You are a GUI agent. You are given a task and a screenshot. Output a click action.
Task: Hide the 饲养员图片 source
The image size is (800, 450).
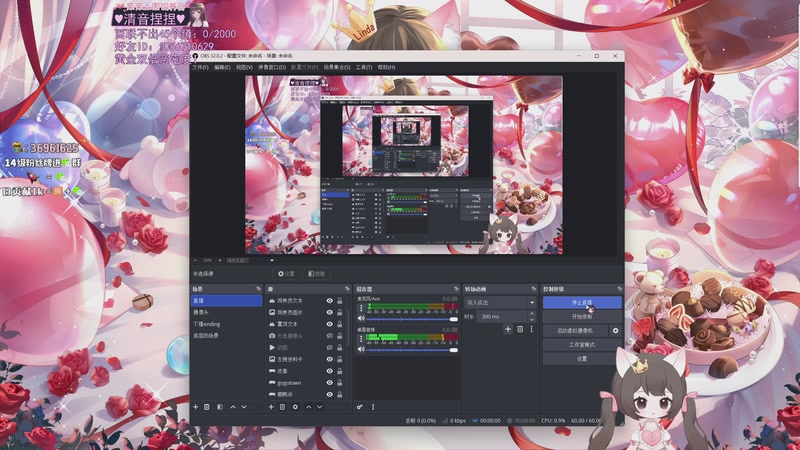330,312
